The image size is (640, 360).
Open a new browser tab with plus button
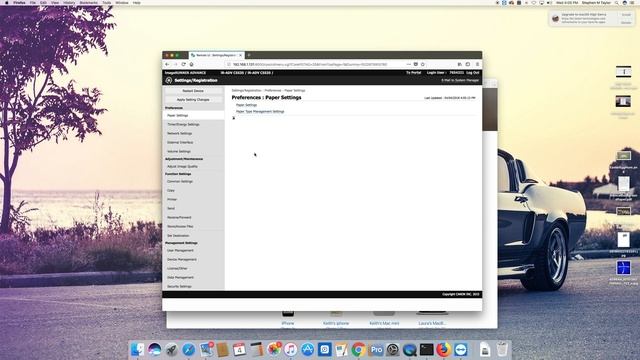tap(249, 55)
